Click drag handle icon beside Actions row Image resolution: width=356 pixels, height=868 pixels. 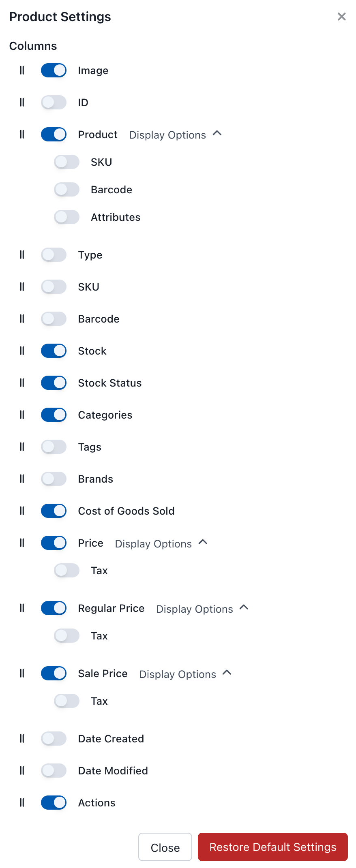22,803
